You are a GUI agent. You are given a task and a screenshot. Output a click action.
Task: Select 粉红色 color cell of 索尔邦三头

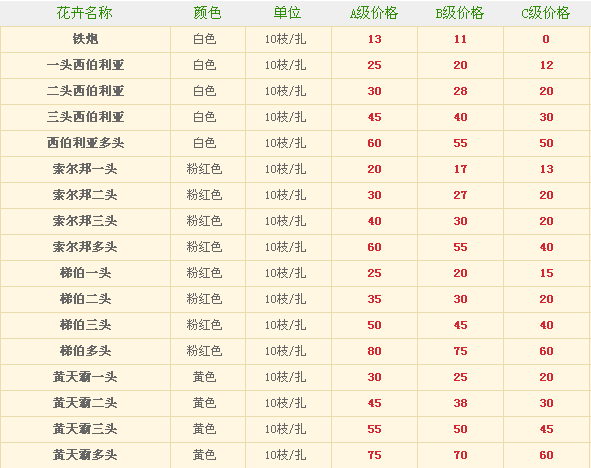click(x=204, y=221)
